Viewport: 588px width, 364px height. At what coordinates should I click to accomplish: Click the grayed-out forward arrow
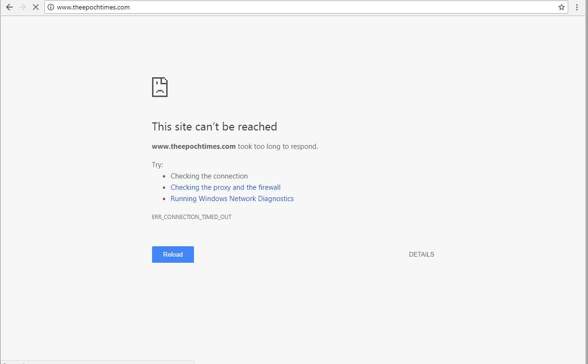[22, 7]
